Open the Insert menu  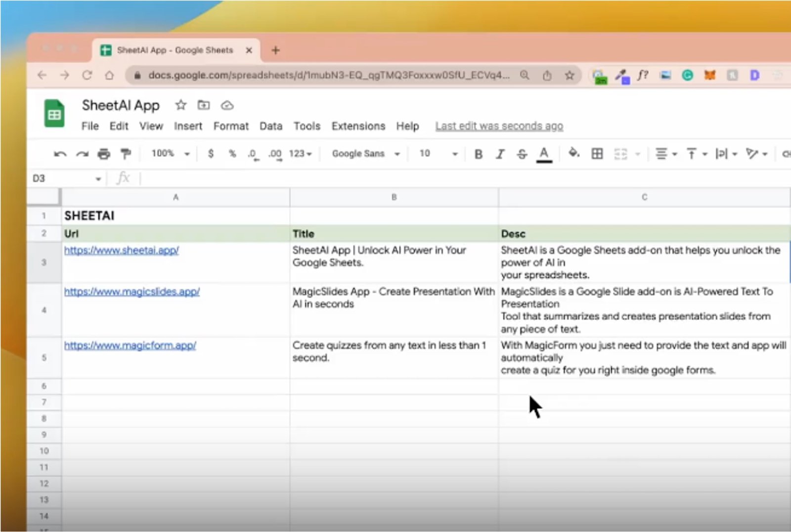(188, 126)
